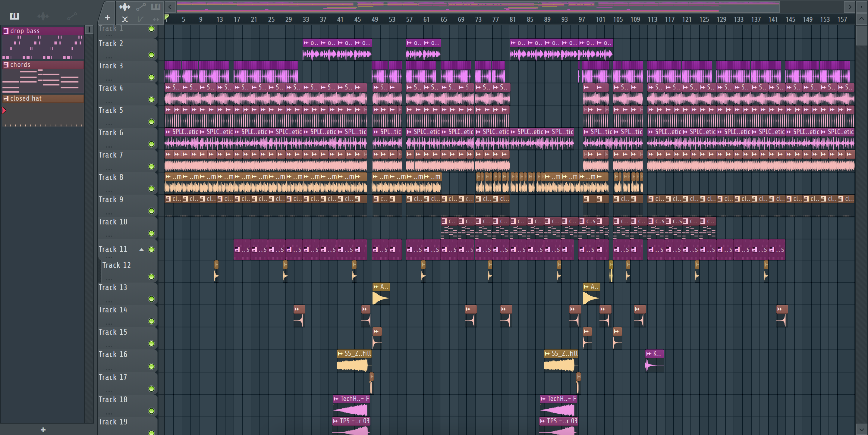
Task: Click the red play marker in closed hat
Action: coord(4,111)
